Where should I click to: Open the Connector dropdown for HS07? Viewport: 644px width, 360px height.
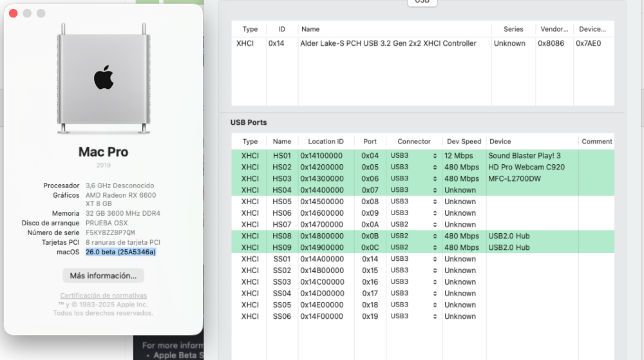point(413,225)
